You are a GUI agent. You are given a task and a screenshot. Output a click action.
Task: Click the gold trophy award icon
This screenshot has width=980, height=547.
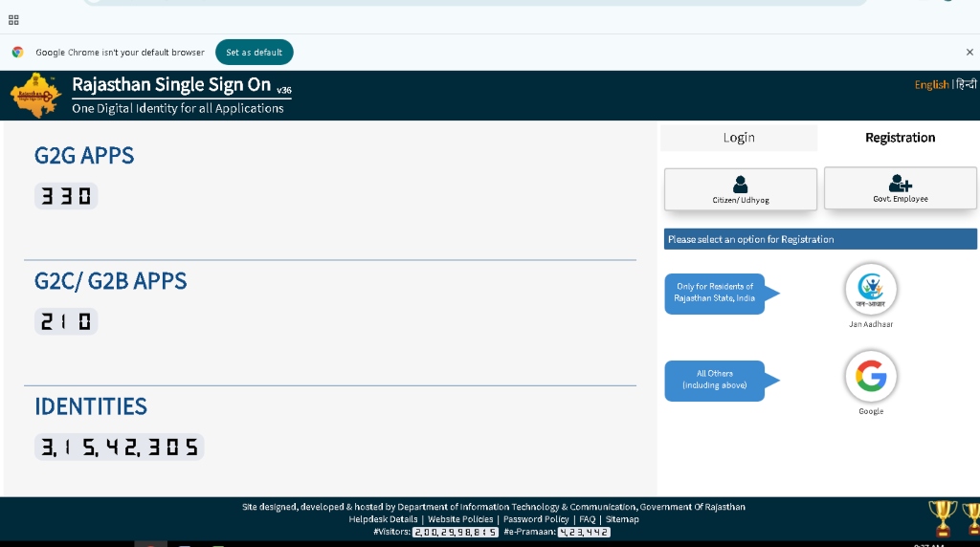943,517
